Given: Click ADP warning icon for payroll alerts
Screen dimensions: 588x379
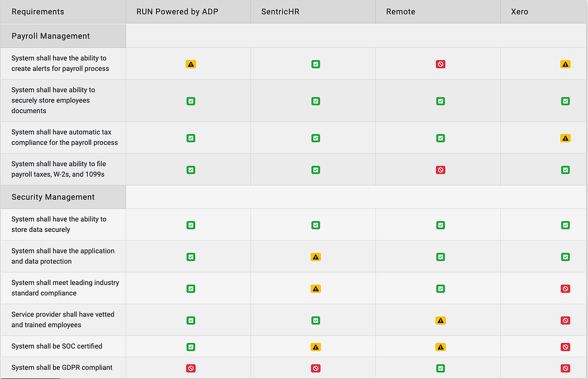Looking at the screenshot, I should click(191, 64).
